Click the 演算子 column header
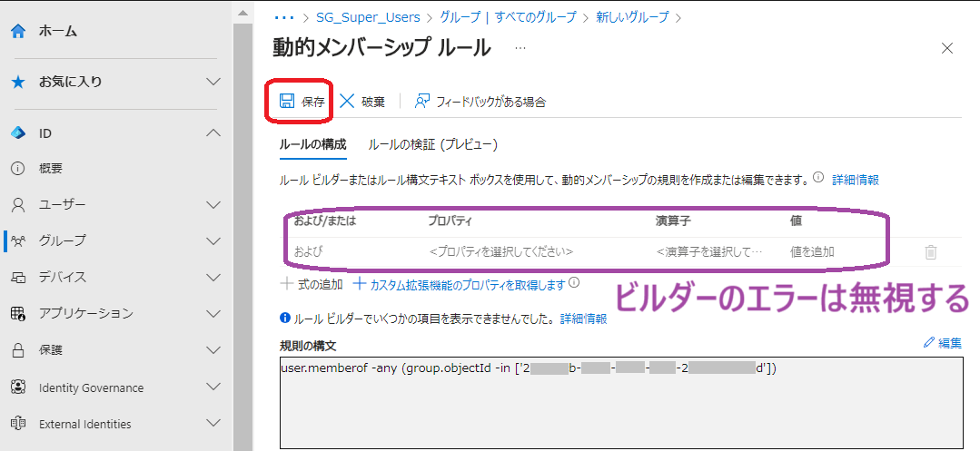The width and height of the screenshot is (980, 451). click(672, 221)
